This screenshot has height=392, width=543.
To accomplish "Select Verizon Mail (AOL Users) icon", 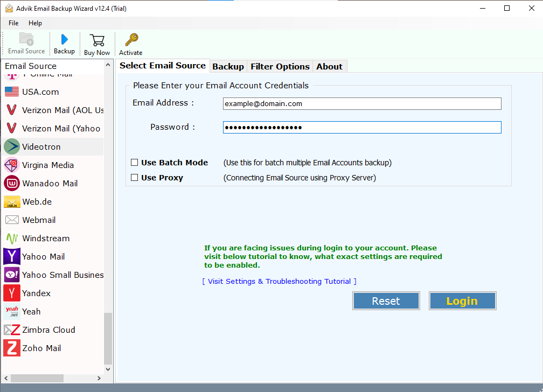I will pos(12,110).
